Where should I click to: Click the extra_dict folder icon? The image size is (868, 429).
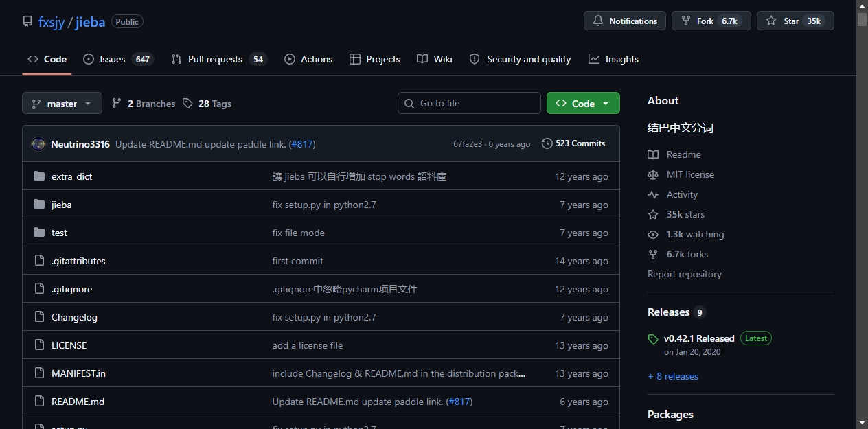39,176
